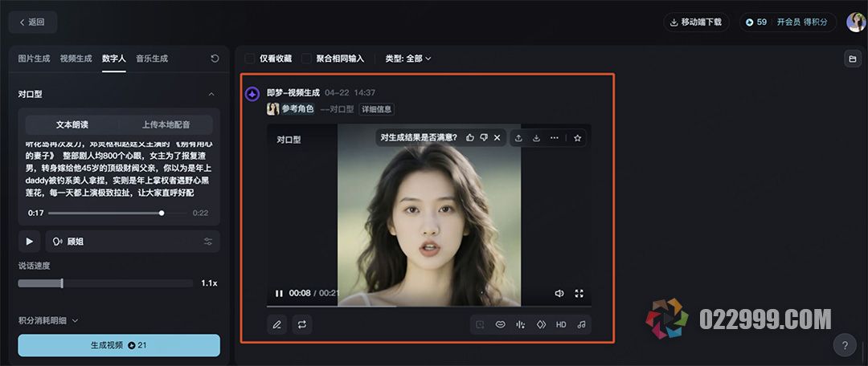Open 类型: 全部 dropdown

pyautogui.click(x=408, y=59)
